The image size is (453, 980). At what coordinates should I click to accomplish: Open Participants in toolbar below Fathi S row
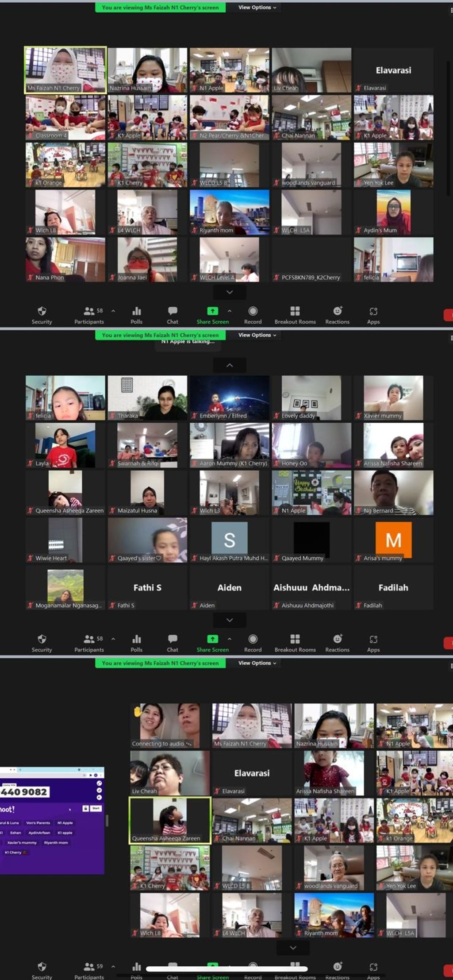click(x=89, y=643)
